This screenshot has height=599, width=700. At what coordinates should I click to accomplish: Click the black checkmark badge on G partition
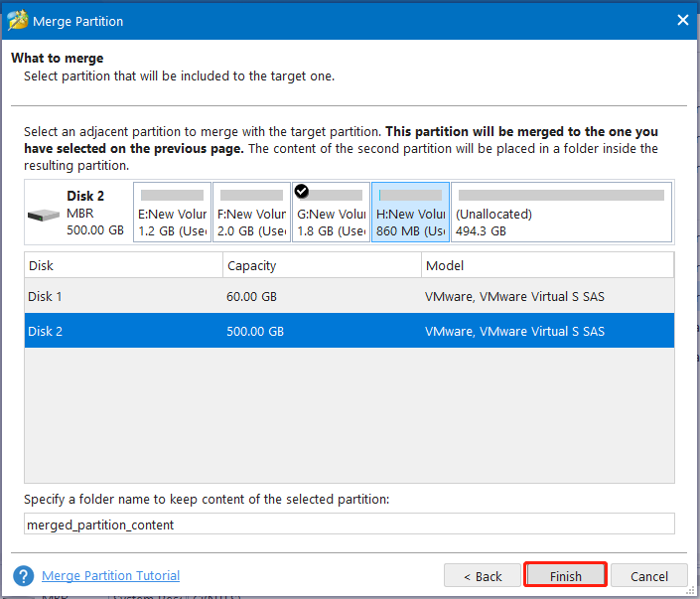tap(302, 191)
